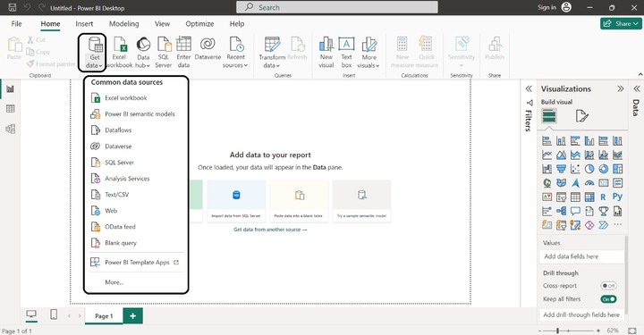The height and width of the screenshot is (335, 644).
Task: Select the Slicer visual
Action: coord(561,197)
